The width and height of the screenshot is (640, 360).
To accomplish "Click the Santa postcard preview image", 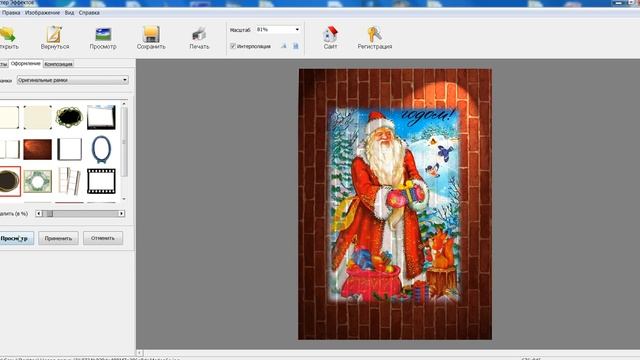I will pos(395,204).
